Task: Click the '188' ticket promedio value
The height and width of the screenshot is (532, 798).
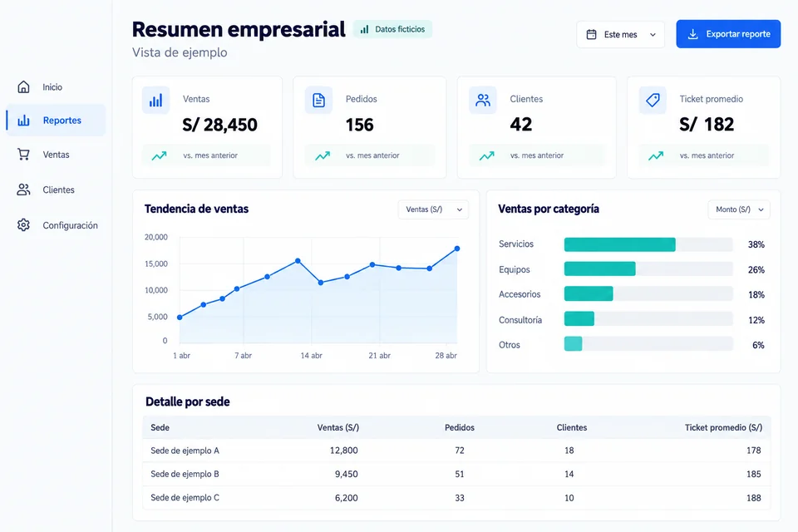Action: (754, 498)
